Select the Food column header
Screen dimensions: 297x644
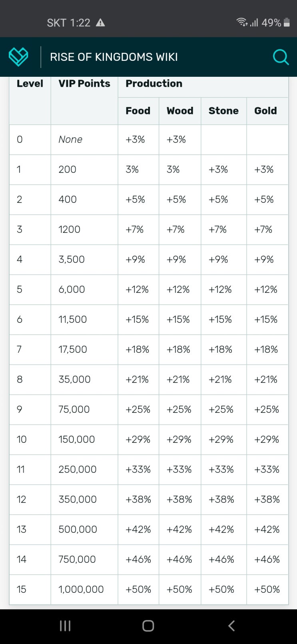tap(138, 111)
